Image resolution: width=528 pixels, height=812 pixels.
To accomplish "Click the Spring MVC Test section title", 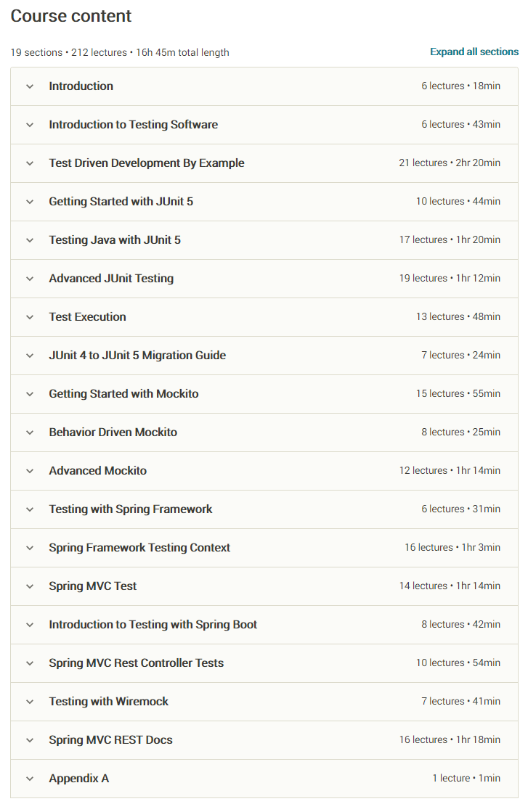I will coord(92,586).
